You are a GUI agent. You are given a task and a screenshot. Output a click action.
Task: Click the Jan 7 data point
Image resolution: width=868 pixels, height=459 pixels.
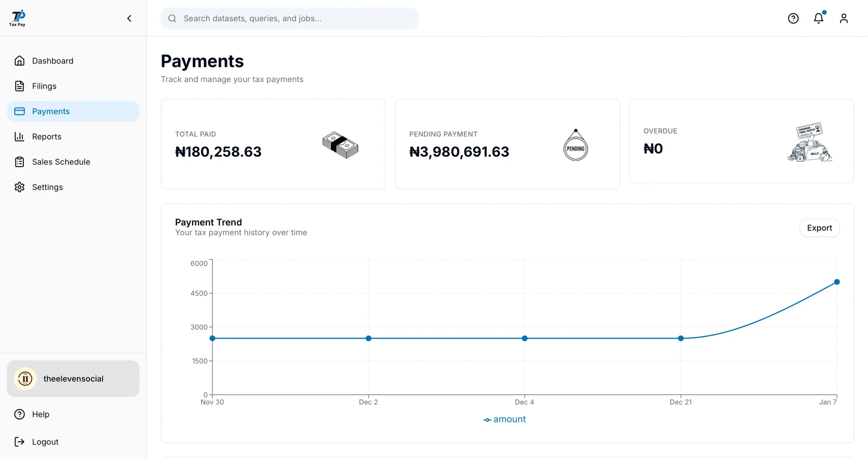coord(836,282)
